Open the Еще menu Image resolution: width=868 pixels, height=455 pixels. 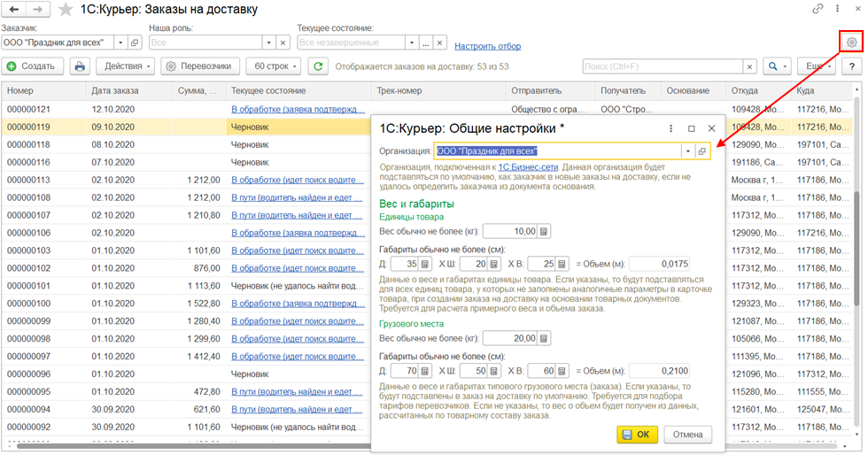click(818, 66)
